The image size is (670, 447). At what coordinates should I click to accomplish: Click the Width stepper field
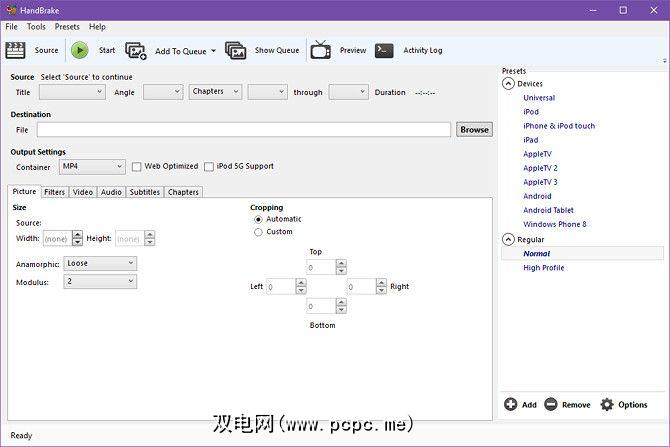(63, 238)
